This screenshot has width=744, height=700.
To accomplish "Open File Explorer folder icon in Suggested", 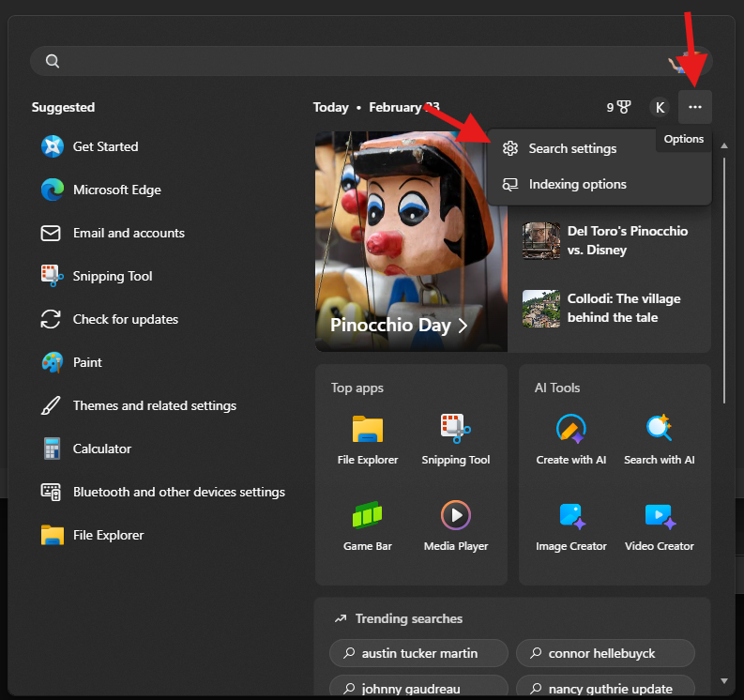I will [53, 535].
